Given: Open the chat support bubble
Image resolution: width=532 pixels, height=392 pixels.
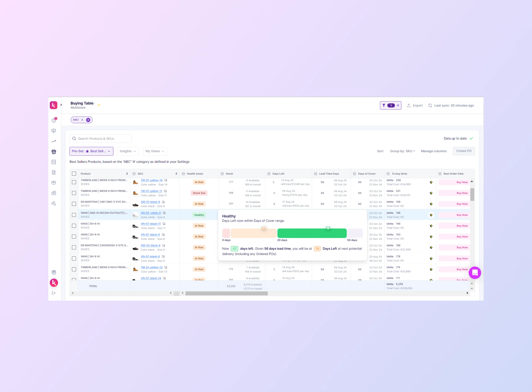Looking at the screenshot, I should pos(475,273).
